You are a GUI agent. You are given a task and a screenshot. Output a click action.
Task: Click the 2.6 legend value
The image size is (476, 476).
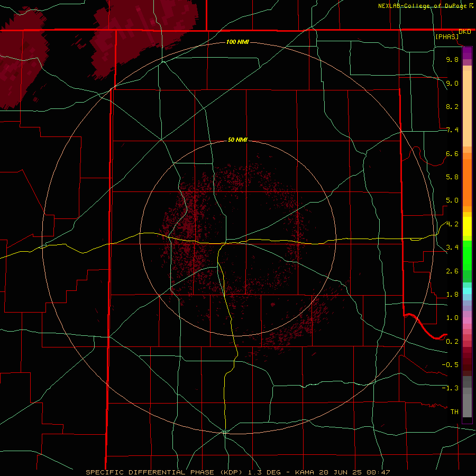coord(452,271)
